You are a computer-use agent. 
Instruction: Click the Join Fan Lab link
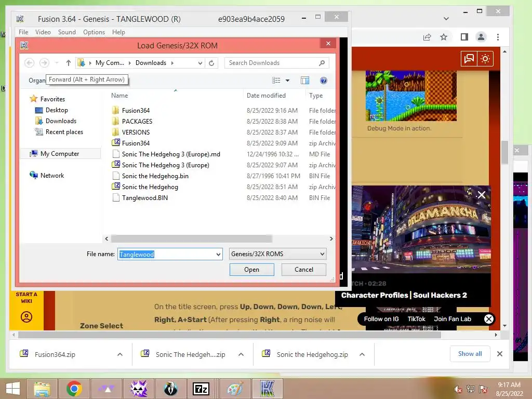pos(453,319)
